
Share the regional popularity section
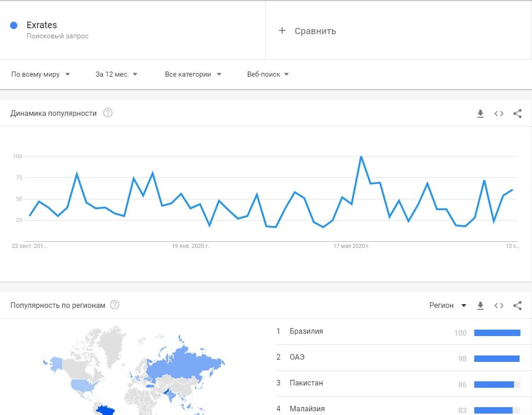[517, 306]
